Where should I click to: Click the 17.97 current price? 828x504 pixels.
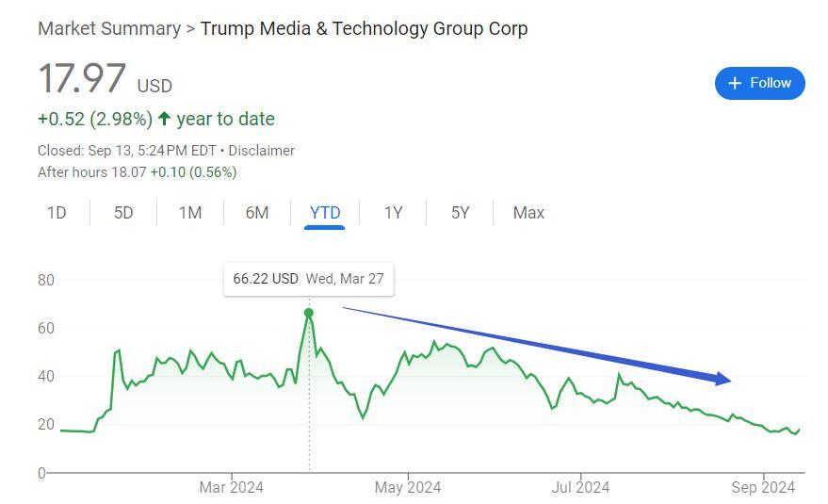pyautogui.click(x=82, y=79)
